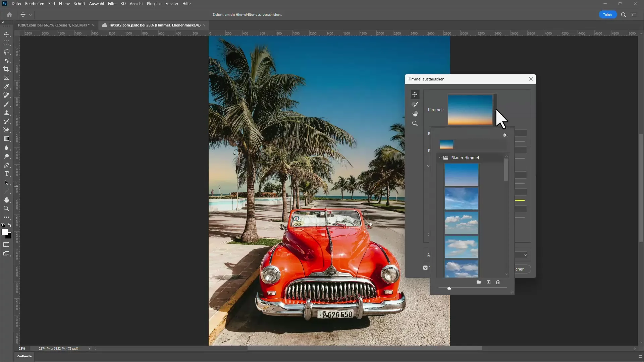Image resolution: width=644 pixels, height=362 pixels.
Task: Select the Line tool
Action: [x=6, y=191]
